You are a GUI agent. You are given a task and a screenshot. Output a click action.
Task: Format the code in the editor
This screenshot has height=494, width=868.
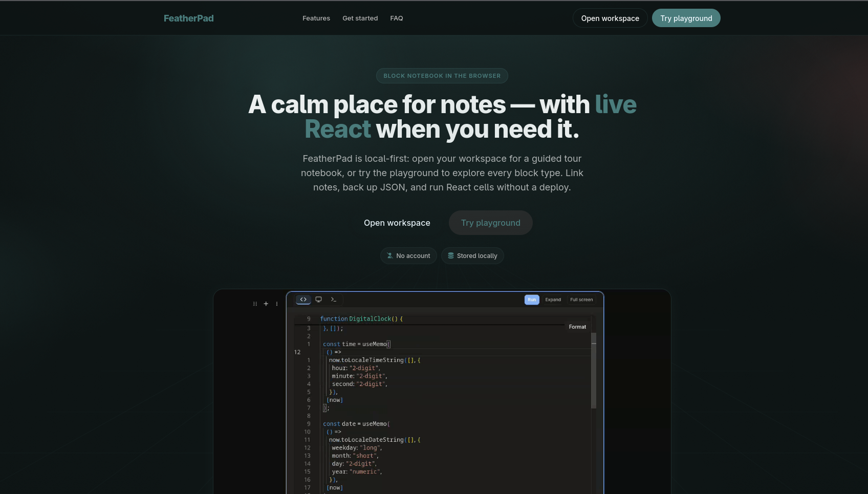[x=577, y=327]
